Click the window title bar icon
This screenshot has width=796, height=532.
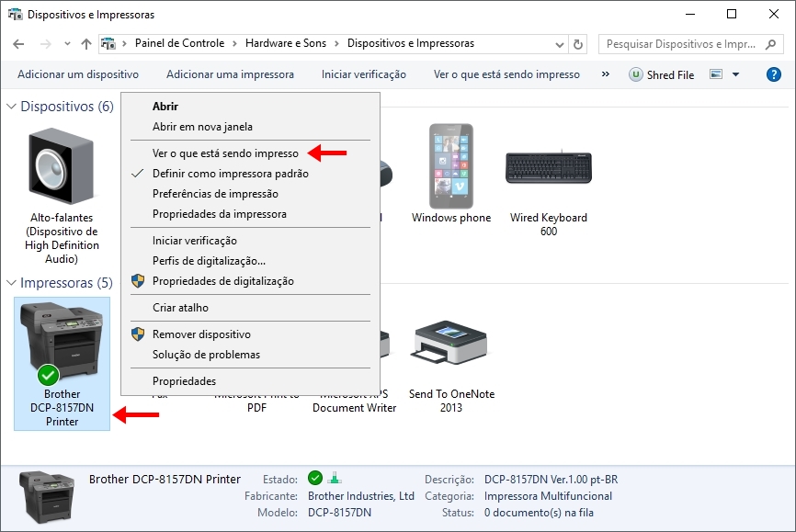click(16, 14)
